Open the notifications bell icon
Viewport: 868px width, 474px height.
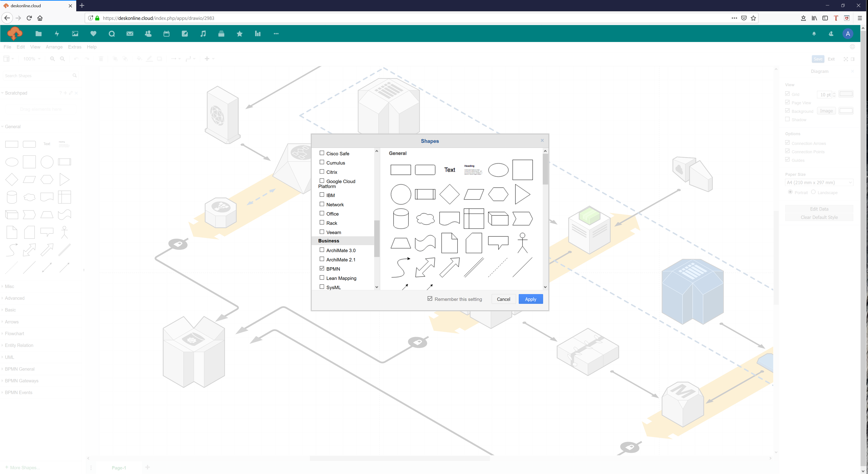[814, 34]
